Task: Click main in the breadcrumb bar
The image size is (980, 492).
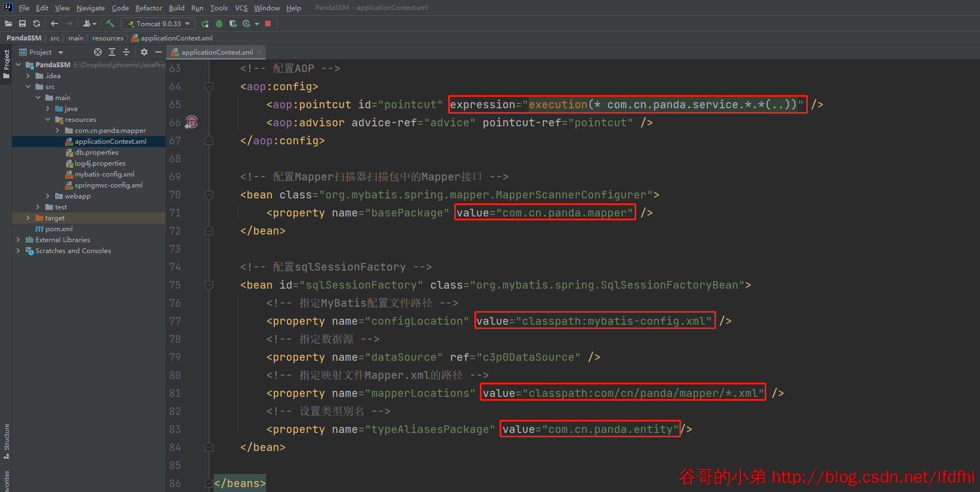Action: click(76, 38)
